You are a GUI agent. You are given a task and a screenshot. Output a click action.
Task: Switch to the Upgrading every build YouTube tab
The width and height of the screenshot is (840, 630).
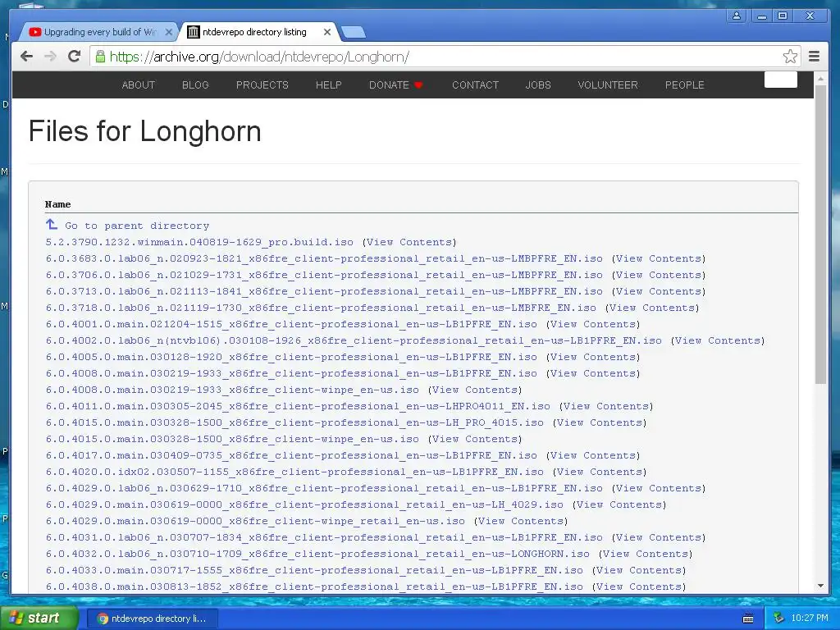tap(101, 32)
